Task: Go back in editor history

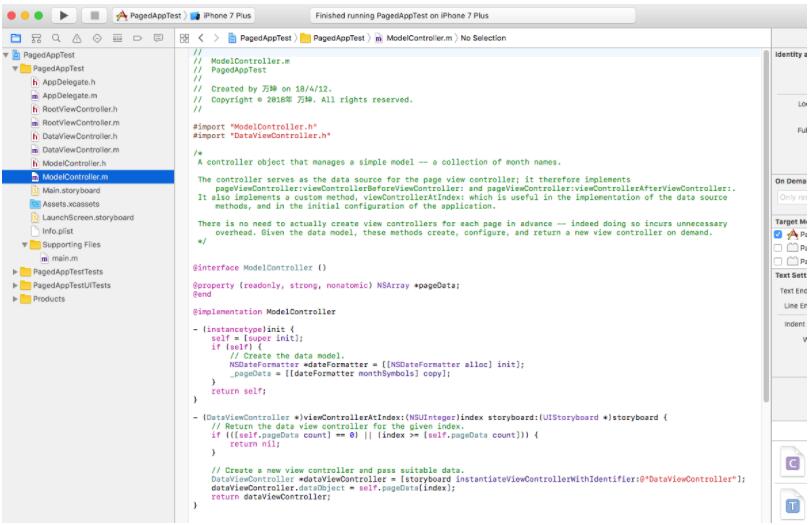Action: (201, 38)
